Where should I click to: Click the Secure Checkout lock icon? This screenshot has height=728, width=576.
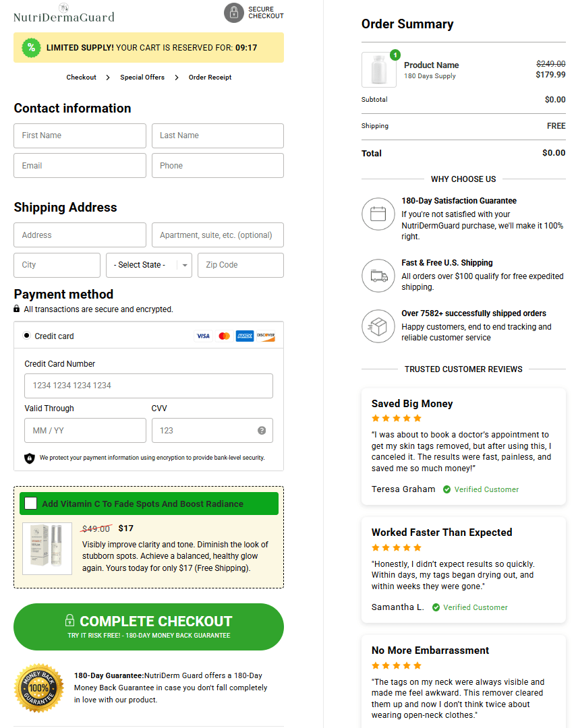[x=234, y=13]
